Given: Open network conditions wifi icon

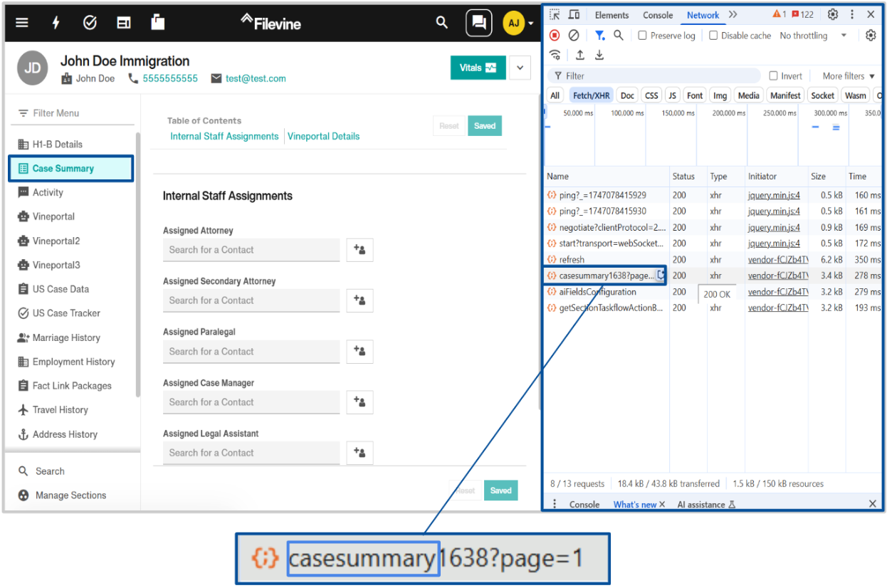Looking at the screenshot, I should point(555,56).
